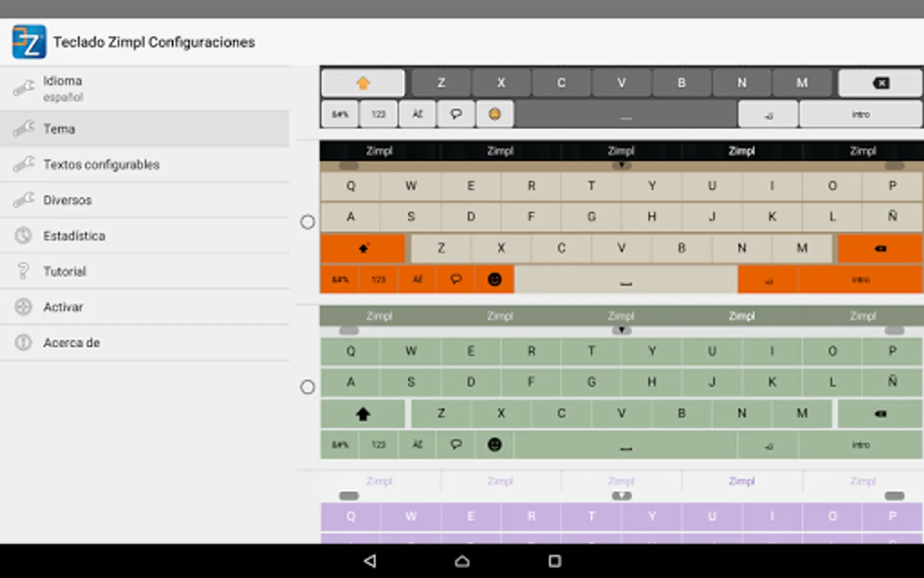Tap the shift arrow in the green theme
The image size is (924, 578).
pos(363,414)
